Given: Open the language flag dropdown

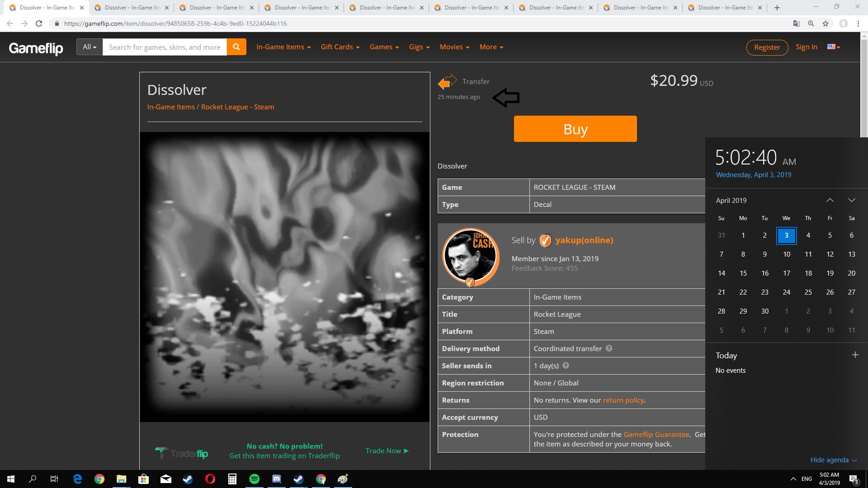Looking at the screenshot, I should click(833, 47).
